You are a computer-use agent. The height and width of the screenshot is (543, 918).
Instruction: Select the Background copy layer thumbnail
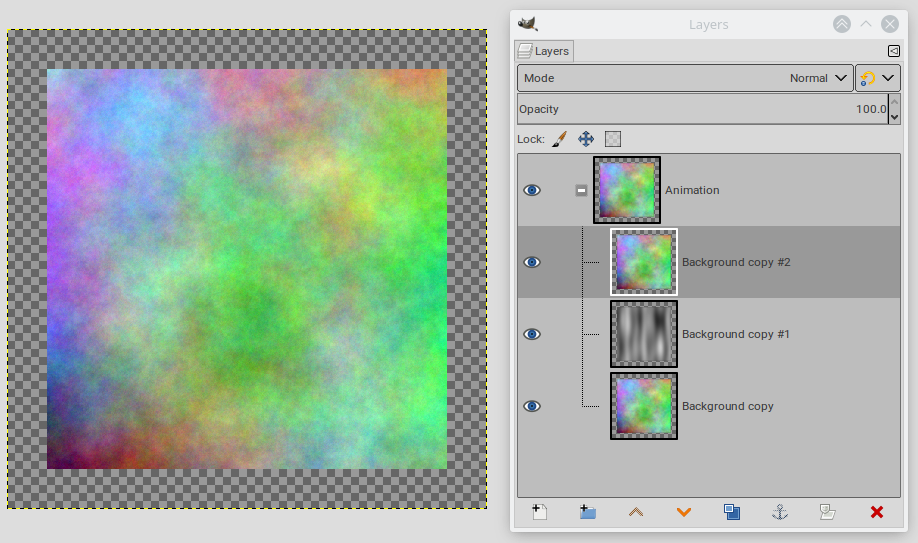[644, 406]
